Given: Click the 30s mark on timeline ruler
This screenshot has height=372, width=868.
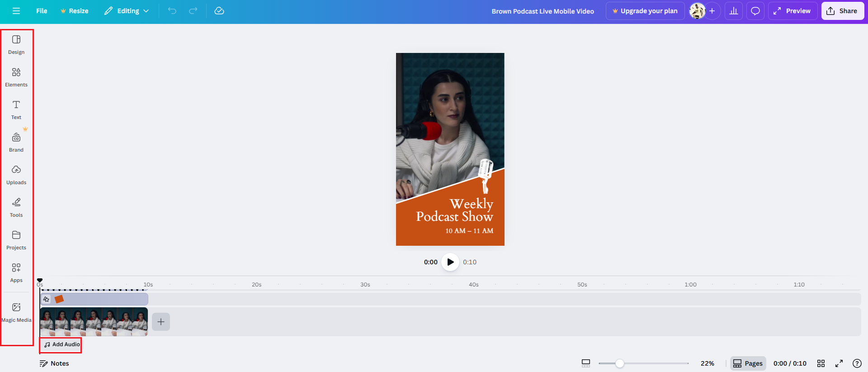Looking at the screenshot, I should (x=365, y=285).
